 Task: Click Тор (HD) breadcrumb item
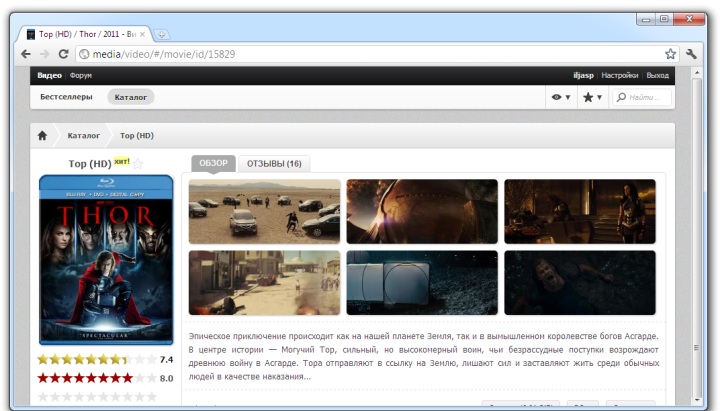click(137, 135)
